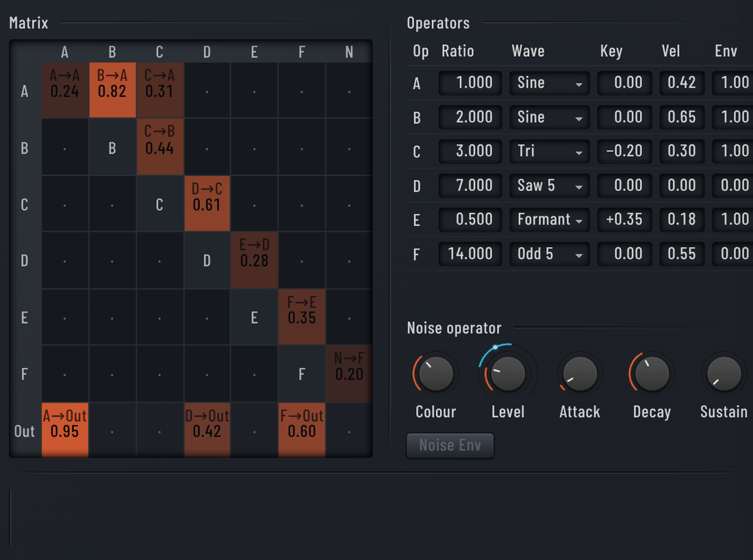Click the Vel column header
The width and height of the screenshot is (753, 560).
pyautogui.click(x=670, y=51)
